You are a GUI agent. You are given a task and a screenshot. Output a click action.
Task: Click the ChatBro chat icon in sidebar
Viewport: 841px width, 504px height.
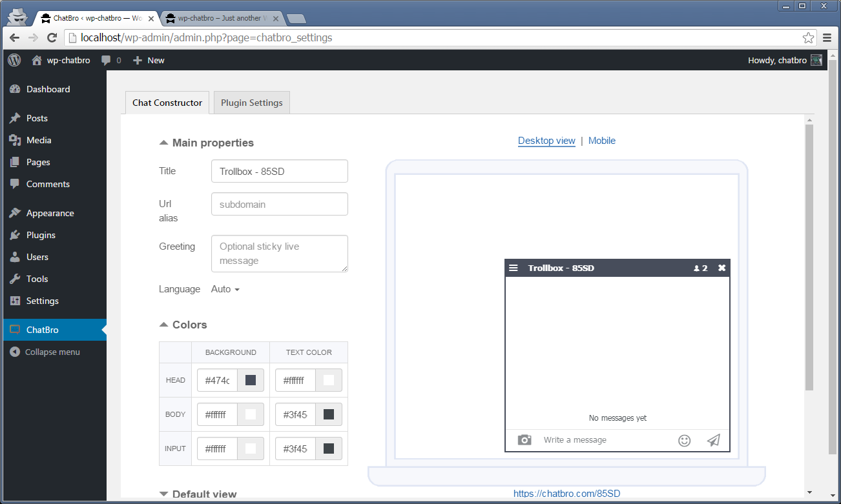[15, 330]
